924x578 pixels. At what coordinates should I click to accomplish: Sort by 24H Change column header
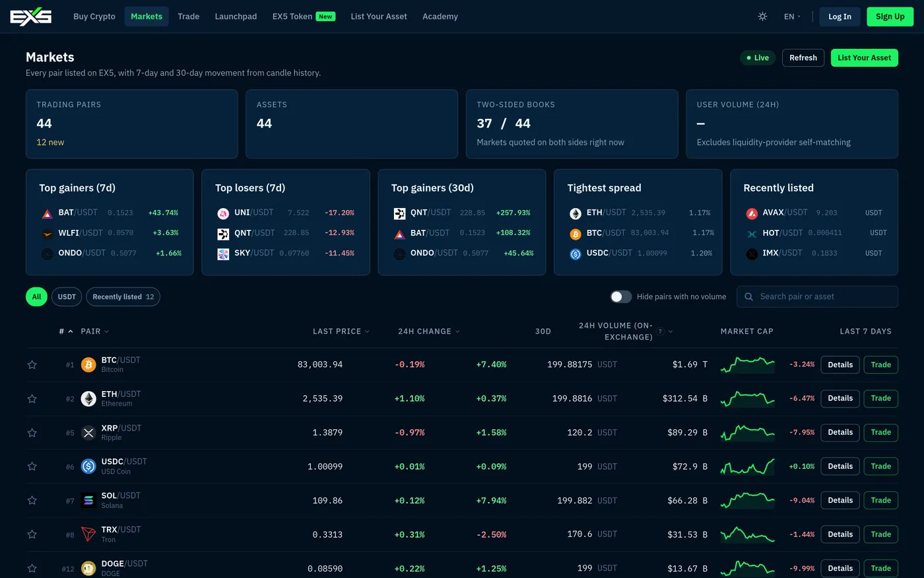428,332
